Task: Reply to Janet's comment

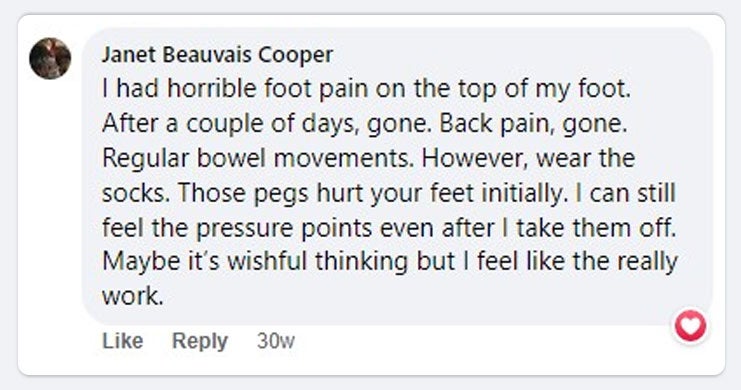Action: [x=200, y=341]
